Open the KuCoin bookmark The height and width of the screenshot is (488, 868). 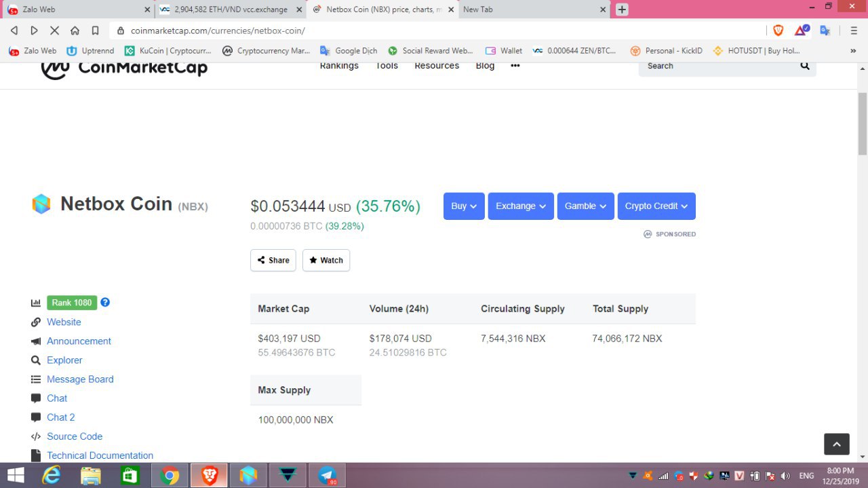pyautogui.click(x=168, y=50)
